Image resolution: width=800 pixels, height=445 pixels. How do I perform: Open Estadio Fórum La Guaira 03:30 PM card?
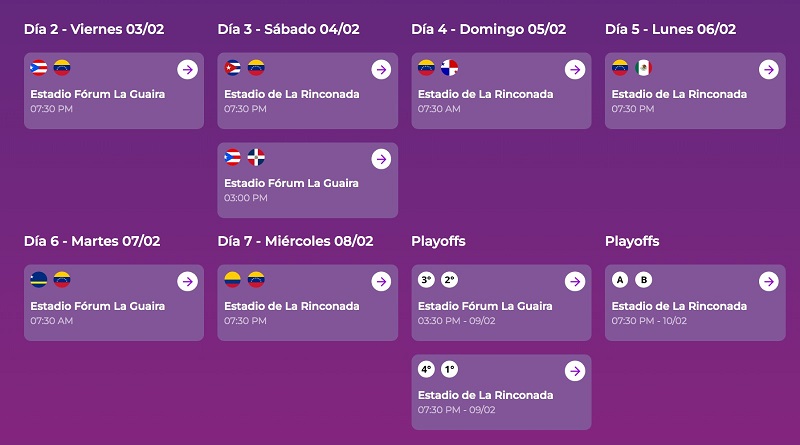click(x=502, y=303)
